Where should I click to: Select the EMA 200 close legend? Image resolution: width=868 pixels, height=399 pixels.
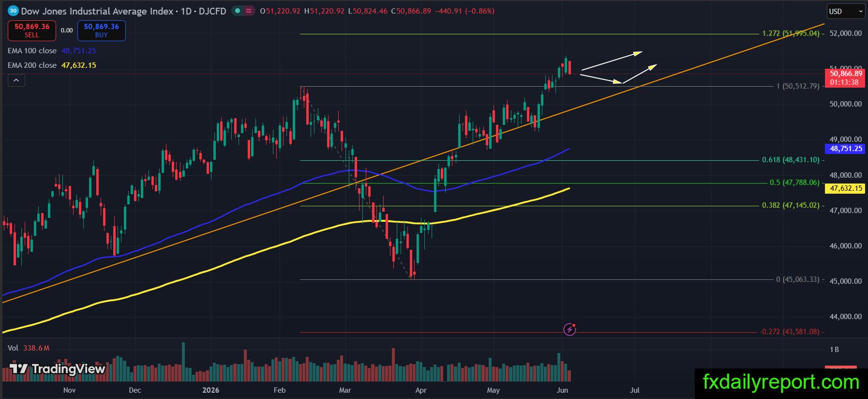(32, 65)
